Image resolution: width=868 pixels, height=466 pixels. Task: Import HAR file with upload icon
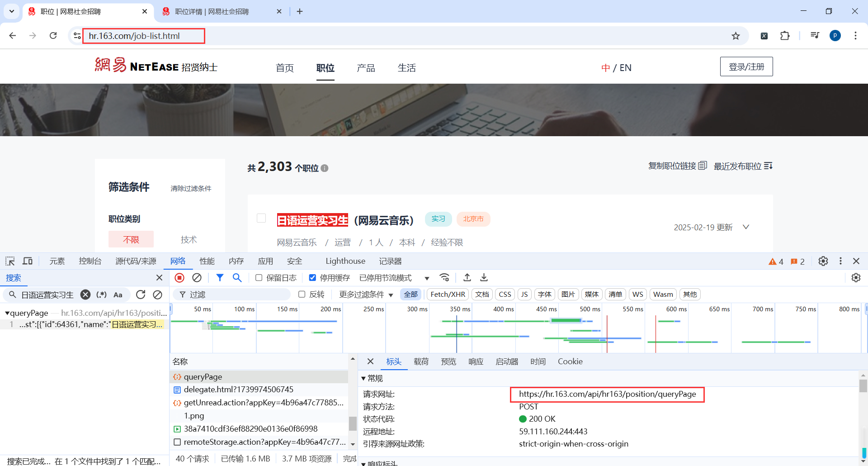(467, 278)
